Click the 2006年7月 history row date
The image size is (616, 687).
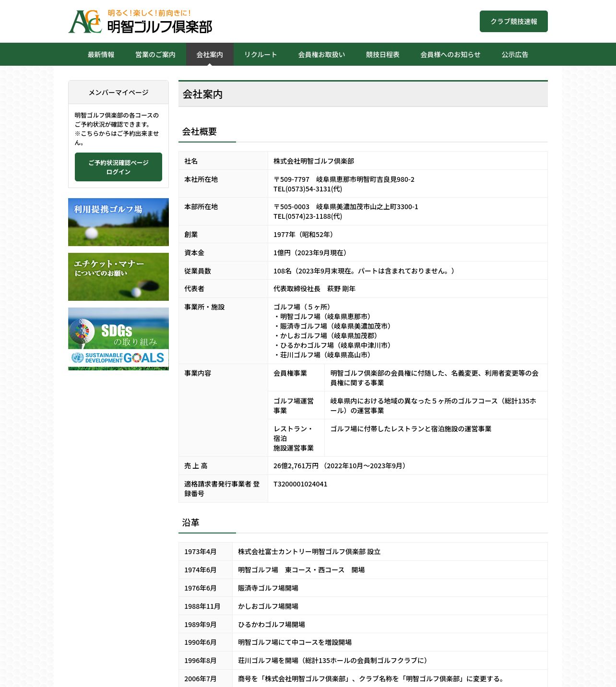(x=201, y=679)
